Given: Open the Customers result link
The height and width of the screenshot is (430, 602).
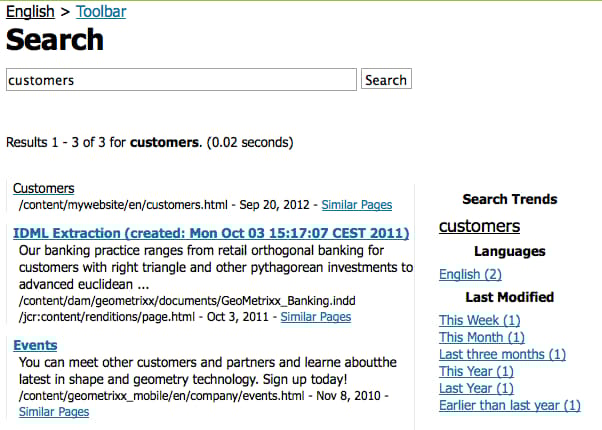Looking at the screenshot, I should point(44,188).
